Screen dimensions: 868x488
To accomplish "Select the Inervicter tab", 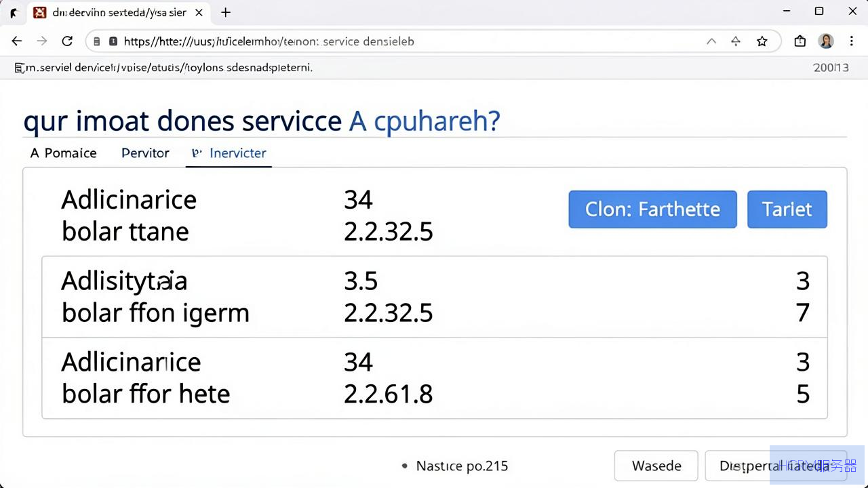I will tap(229, 153).
